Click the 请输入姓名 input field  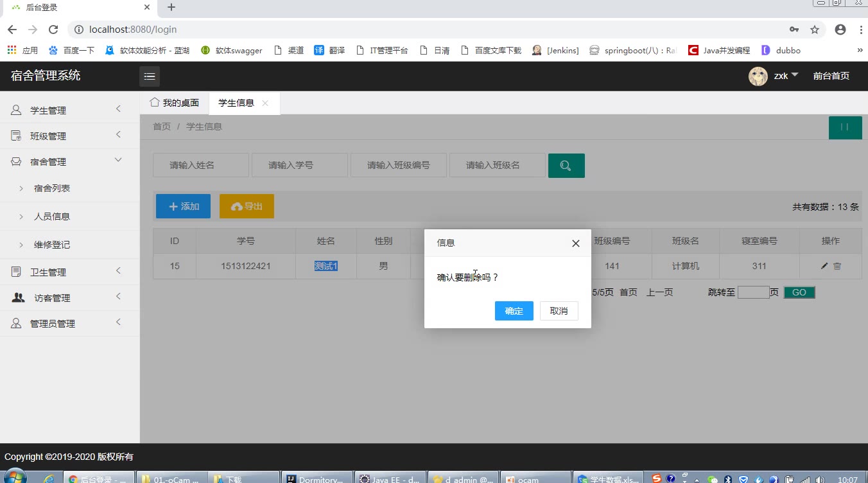(200, 165)
